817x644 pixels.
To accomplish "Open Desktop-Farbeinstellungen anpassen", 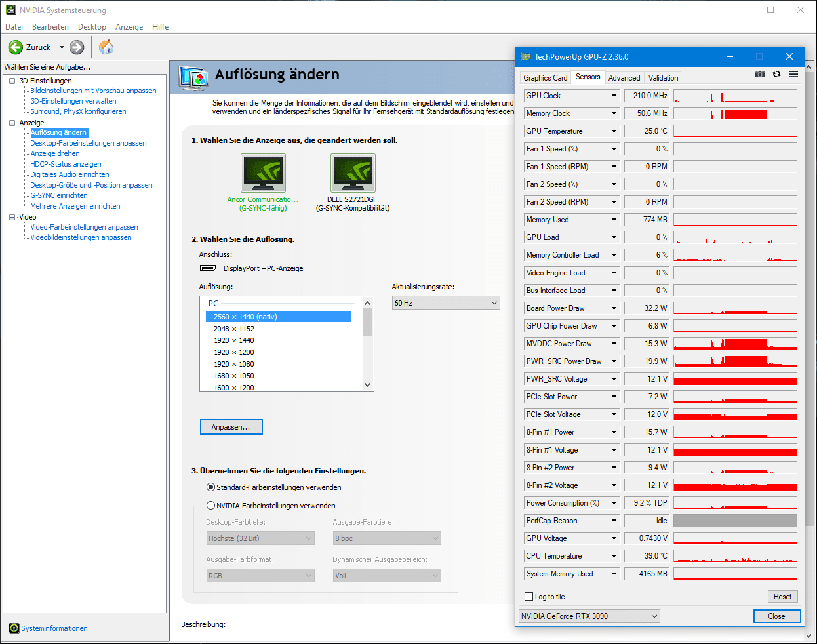I will click(89, 143).
